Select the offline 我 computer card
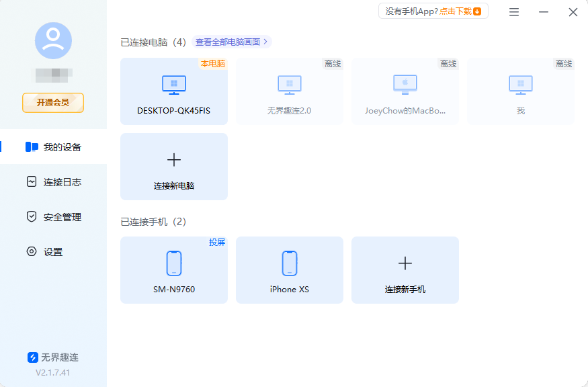The width and height of the screenshot is (588, 387). click(x=520, y=91)
